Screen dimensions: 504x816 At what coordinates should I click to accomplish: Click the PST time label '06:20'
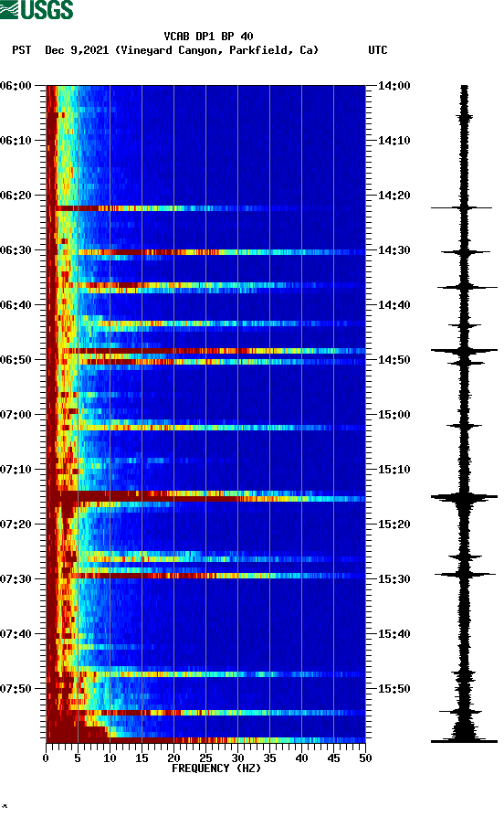(x=16, y=196)
